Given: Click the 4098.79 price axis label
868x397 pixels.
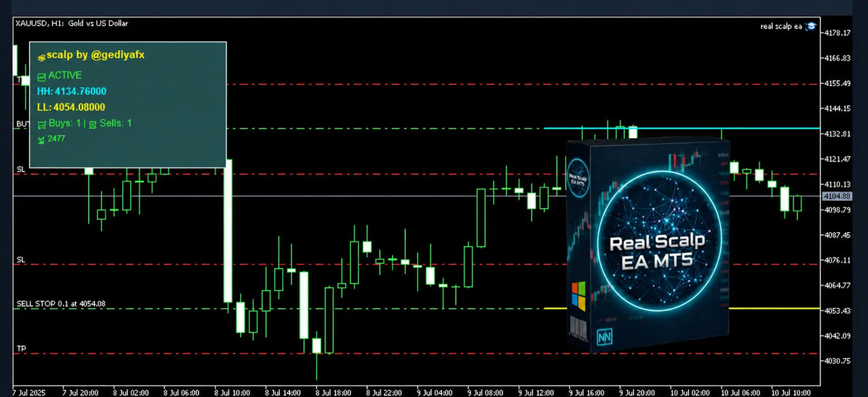Looking at the screenshot, I should (x=837, y=210).
